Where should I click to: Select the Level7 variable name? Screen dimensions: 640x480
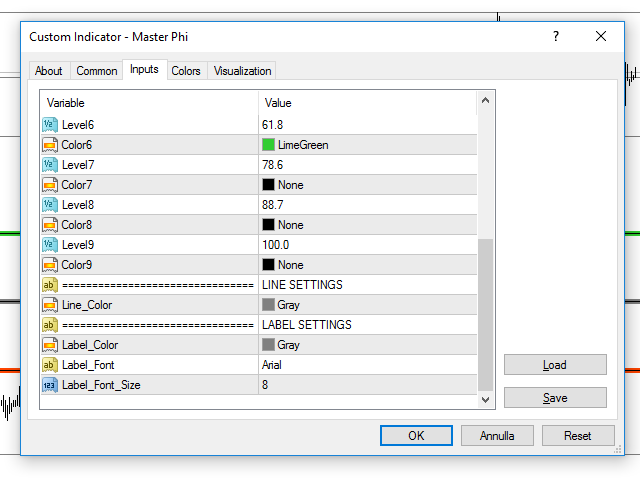(78, 165)
